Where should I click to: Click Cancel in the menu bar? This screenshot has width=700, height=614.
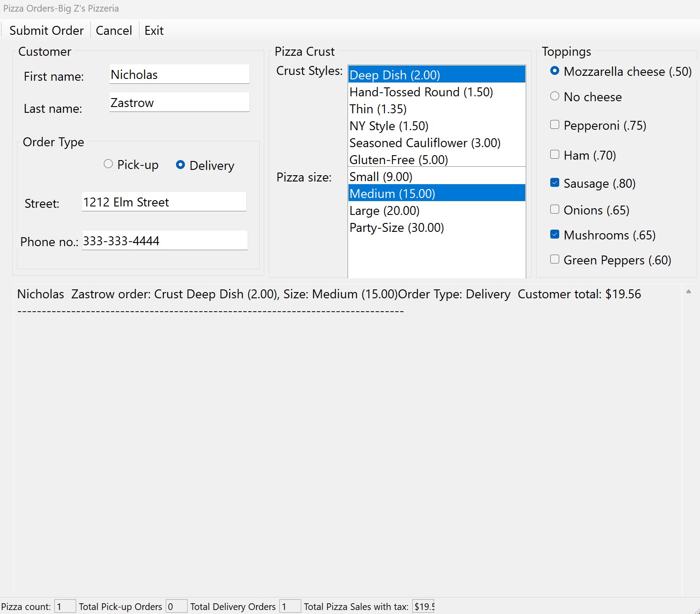[x=114, y=30]
